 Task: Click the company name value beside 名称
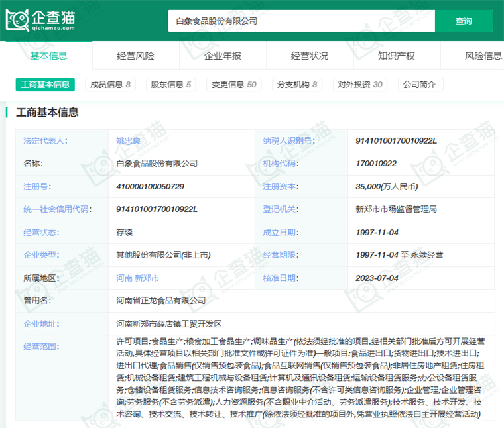157,164
